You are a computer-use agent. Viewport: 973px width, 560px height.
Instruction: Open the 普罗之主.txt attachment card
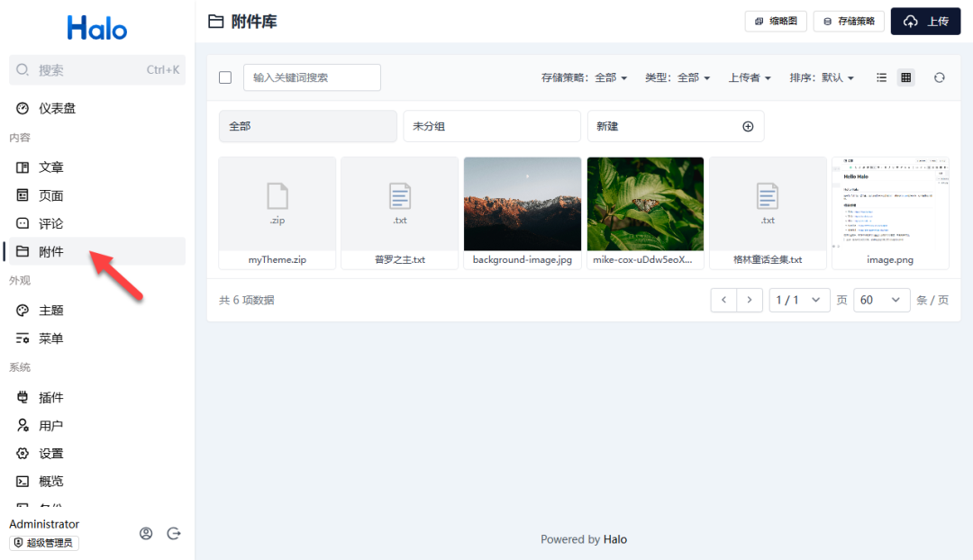tap(400, 212)
